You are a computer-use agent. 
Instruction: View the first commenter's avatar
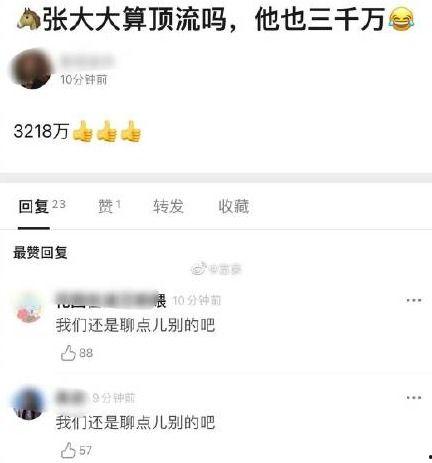(x=29, y=307)
